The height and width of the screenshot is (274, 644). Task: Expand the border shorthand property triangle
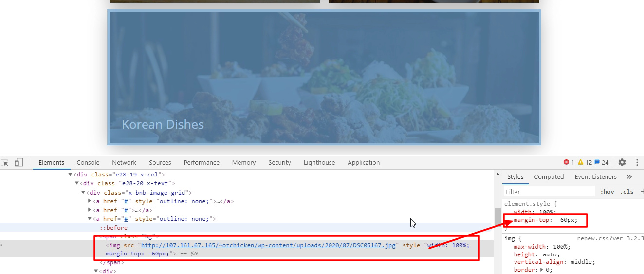click(542, 270)
